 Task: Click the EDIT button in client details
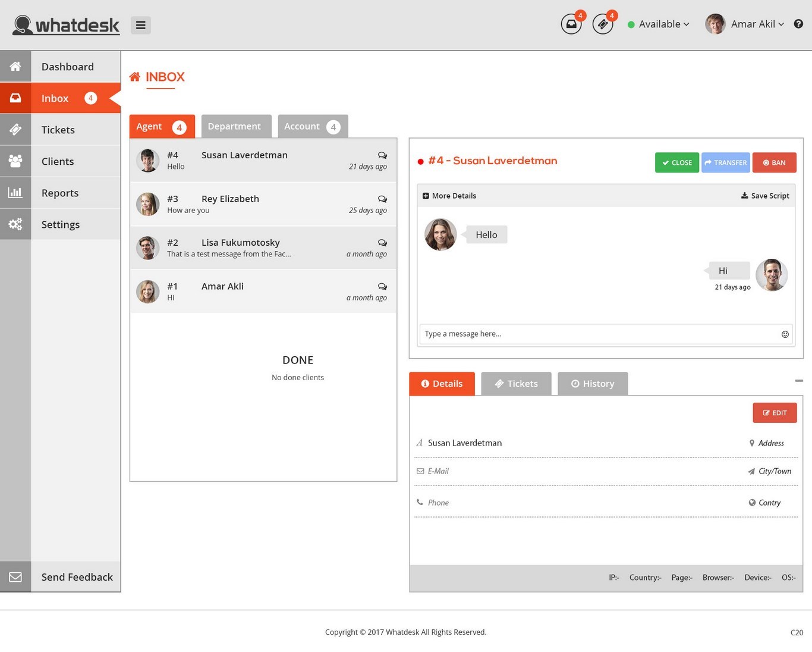(x=775, y=412)
